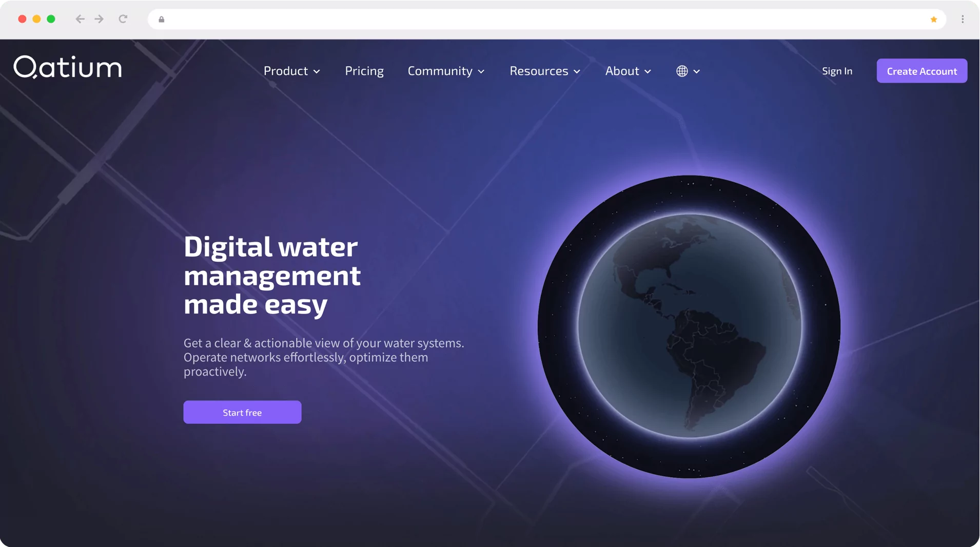980x547 pixels.
Task: Click the Create Account button
Action: coord(922,71)
